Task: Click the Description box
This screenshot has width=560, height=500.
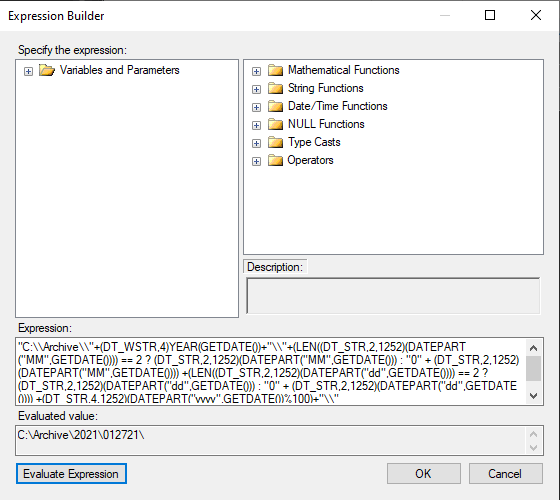Action: coord(393,296)
